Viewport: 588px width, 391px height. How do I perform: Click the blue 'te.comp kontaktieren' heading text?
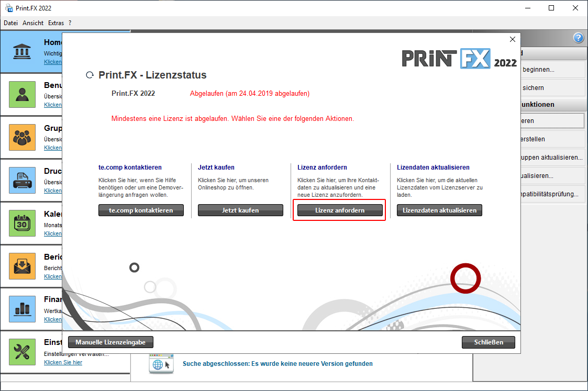[x=130, y=167]
